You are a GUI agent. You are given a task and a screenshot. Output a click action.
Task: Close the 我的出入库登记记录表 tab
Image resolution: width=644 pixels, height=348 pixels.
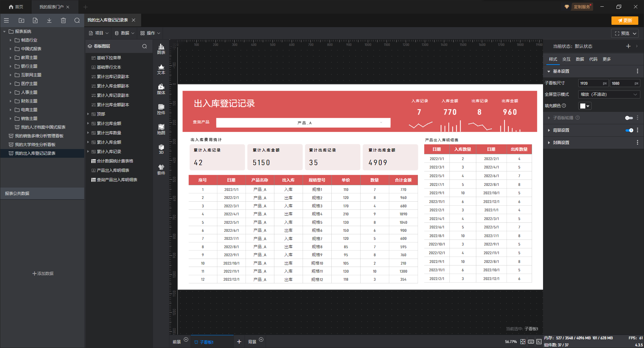[133, 20]
